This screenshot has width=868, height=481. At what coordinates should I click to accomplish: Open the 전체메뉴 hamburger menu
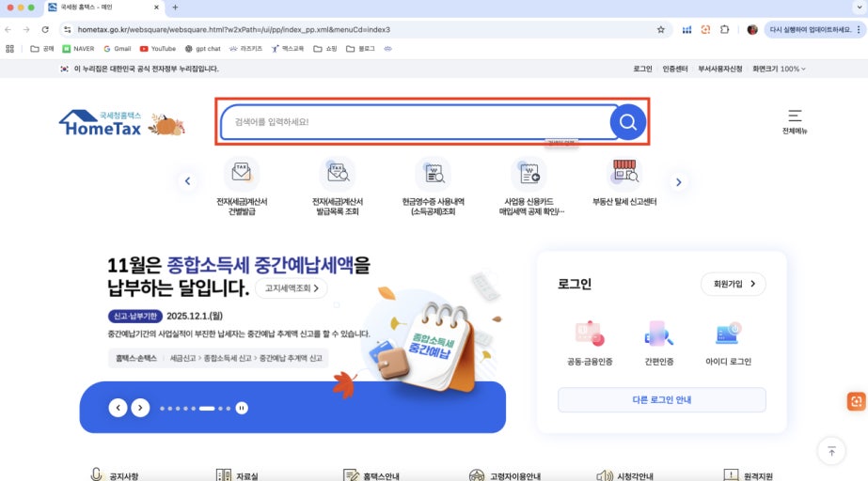(795, 121)
